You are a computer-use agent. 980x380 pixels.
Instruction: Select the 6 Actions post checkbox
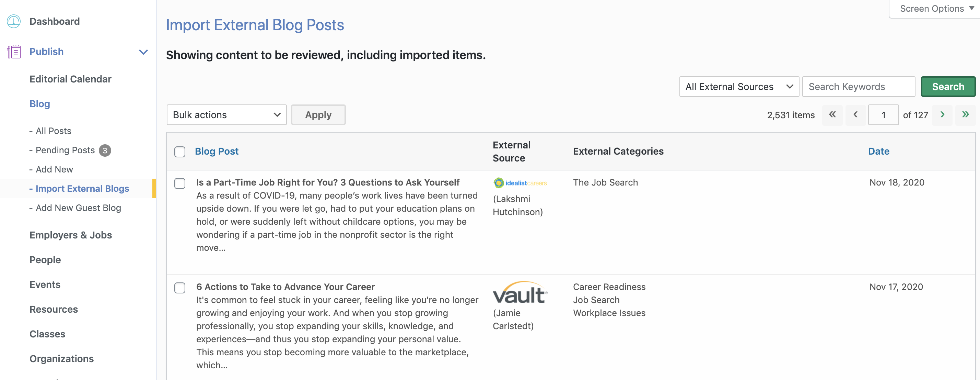point(179,288)
